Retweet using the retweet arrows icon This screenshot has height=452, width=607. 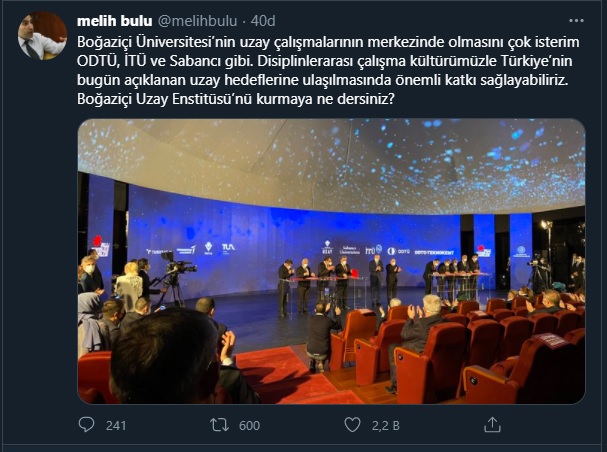219,425
